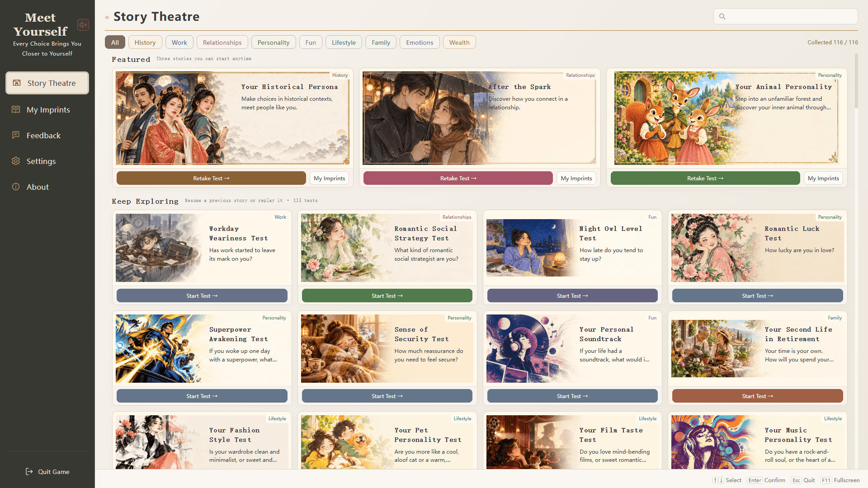Click the page vertical scrollbar
Screen dimensions: 868x488
click(856, 81)
